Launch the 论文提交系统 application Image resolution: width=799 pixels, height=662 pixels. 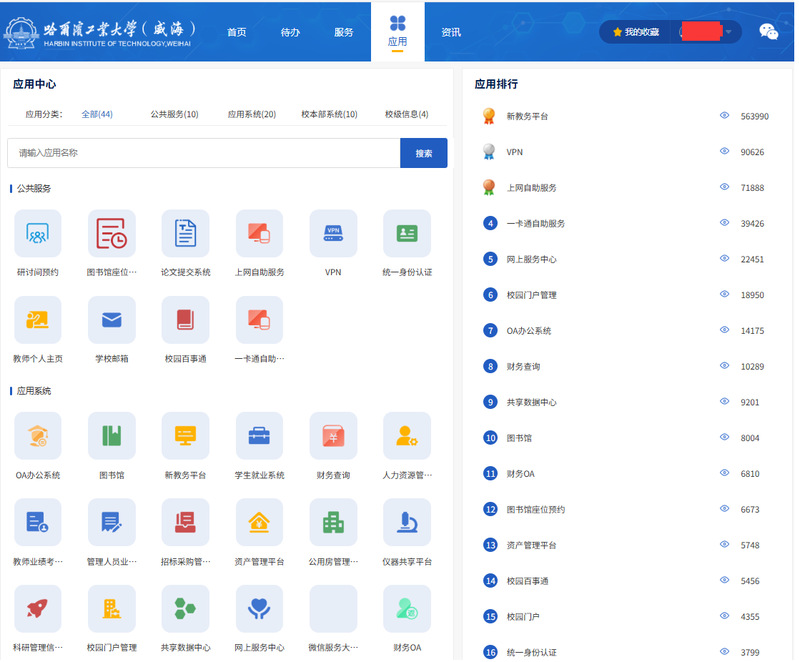click(185, 234)
